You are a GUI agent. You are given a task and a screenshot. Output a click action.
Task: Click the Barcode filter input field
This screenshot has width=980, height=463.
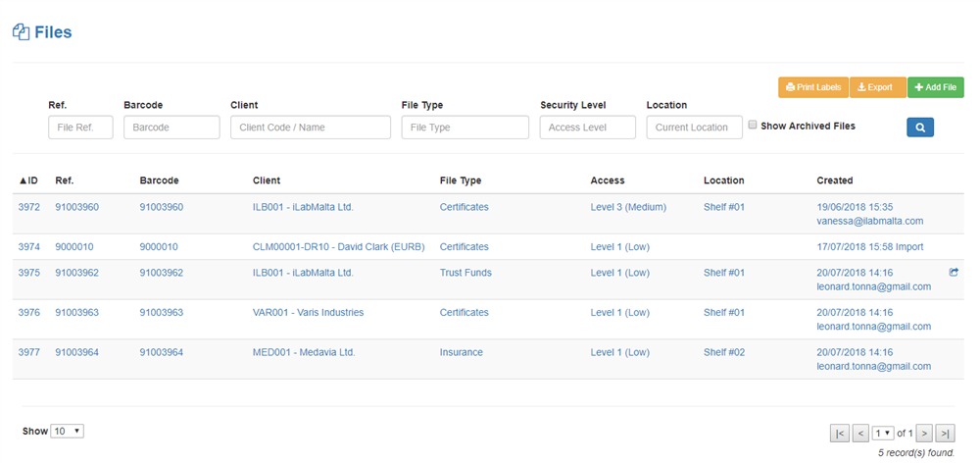171,128
